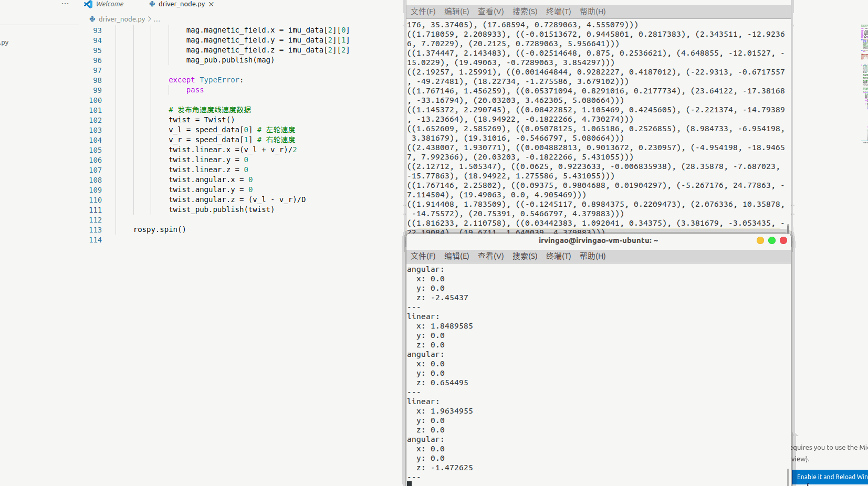Click the 'twist_pub.publish(twist)' code line
This screenshot has width=868, height=486.
pos(221,209)
